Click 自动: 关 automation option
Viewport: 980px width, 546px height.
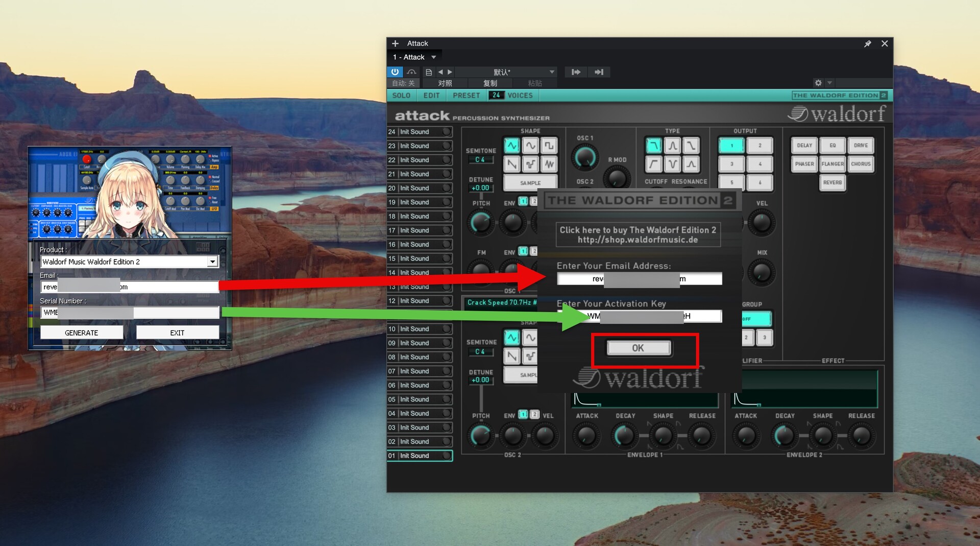click(x=403, y=83)
